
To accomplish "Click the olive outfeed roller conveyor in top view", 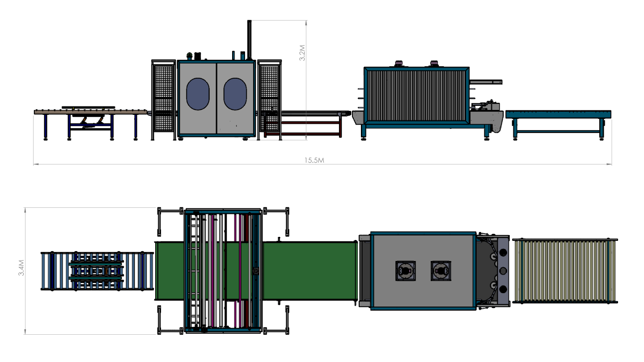I will tap(564, 270).
